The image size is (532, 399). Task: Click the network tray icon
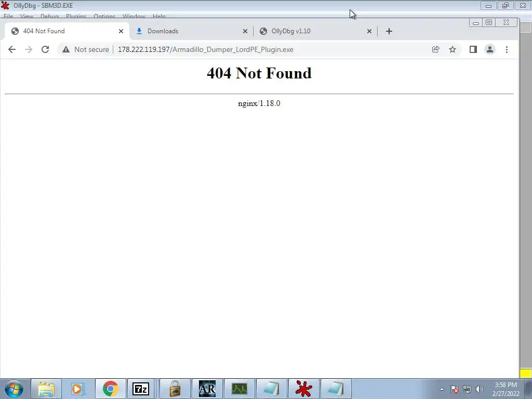pyautogui.click(x=467, y=390)
